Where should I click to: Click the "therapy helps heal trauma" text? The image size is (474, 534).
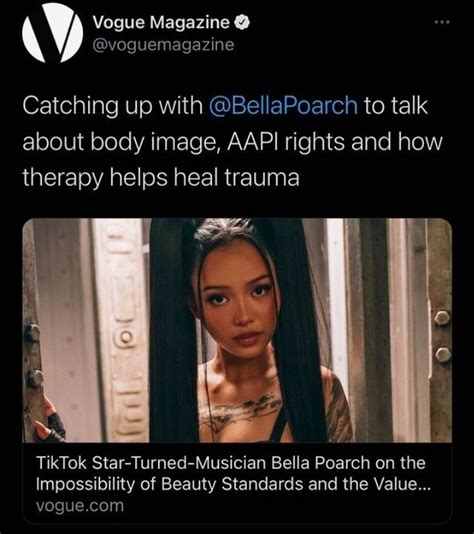pos(161,178)
